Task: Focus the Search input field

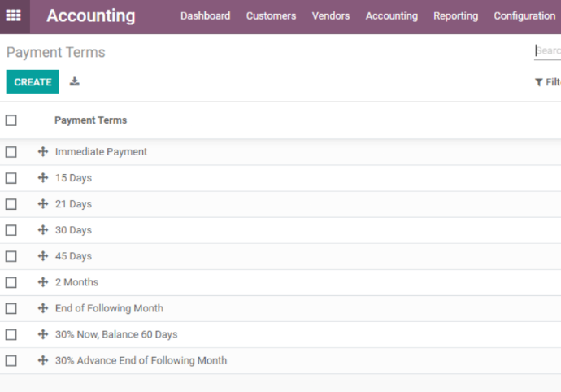Action: click(x=548, y=51)
